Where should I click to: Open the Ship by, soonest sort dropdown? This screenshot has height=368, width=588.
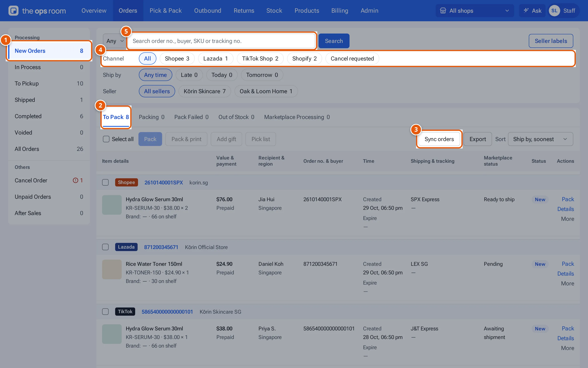[x=540, y=139]
